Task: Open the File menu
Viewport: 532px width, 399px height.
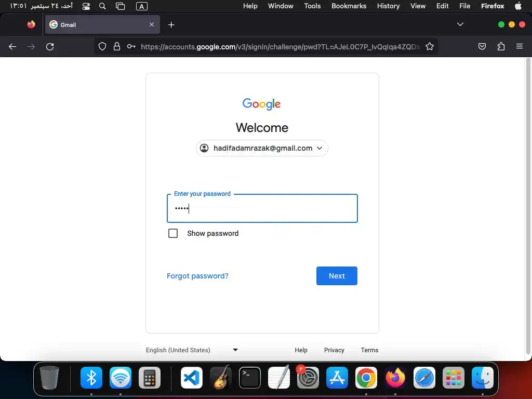Action: [465, 6]
